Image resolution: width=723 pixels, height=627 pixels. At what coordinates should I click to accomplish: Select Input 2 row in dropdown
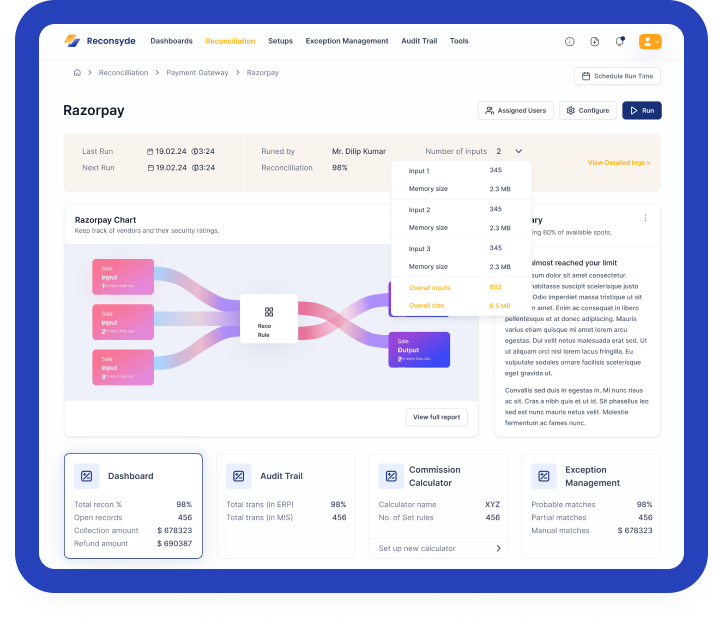tap(461, 209)
